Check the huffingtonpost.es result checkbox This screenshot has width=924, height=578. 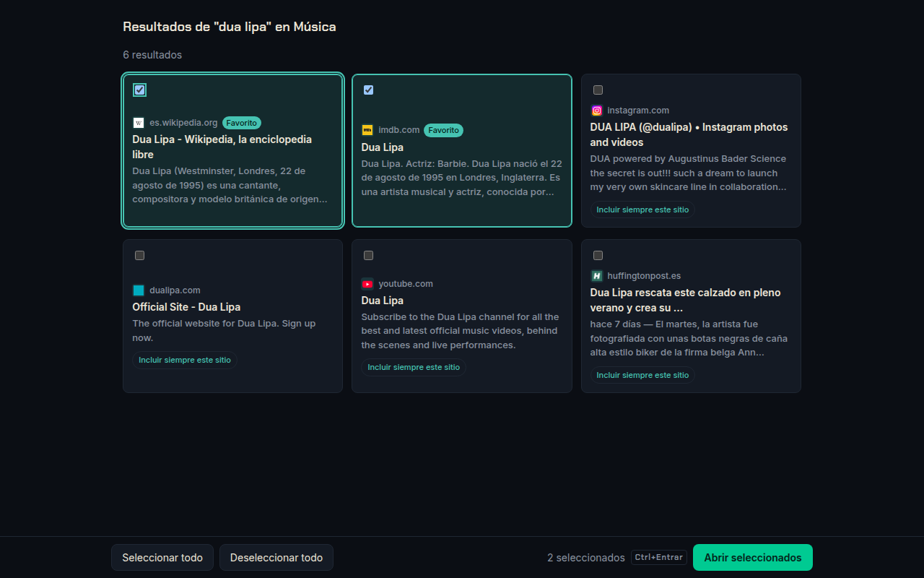[x=598, y=255]
